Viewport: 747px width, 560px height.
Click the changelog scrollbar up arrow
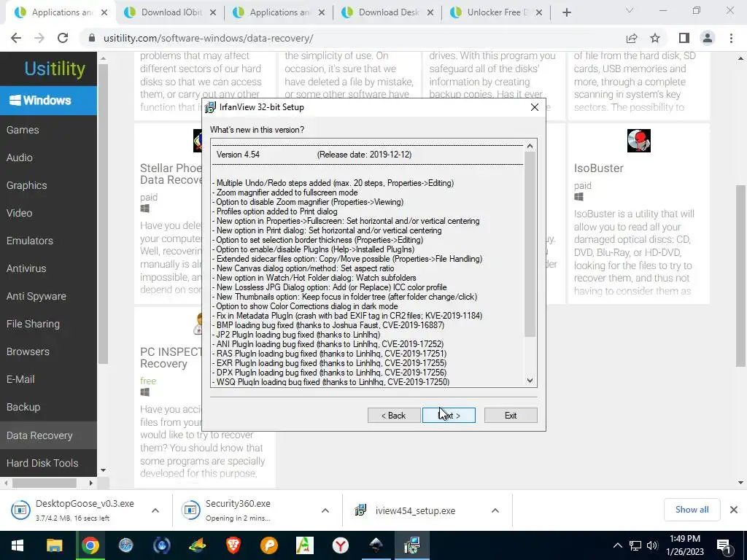(530, 146)
